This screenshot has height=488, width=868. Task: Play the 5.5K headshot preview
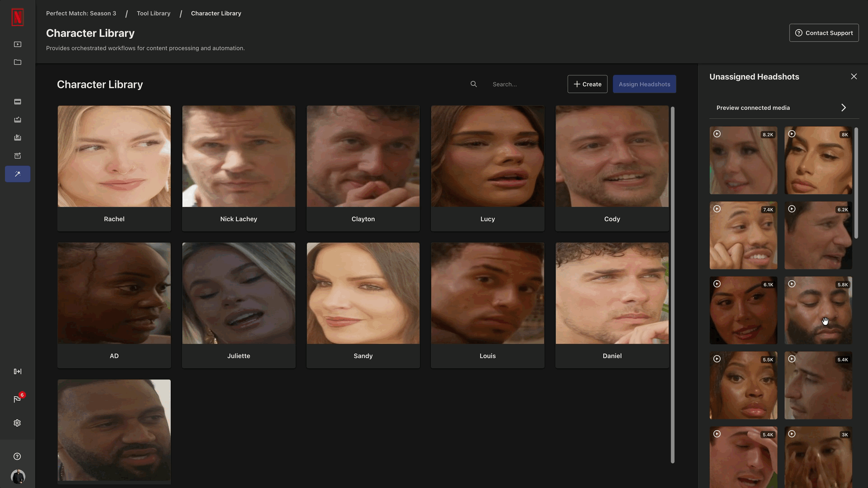pos(717,359)
